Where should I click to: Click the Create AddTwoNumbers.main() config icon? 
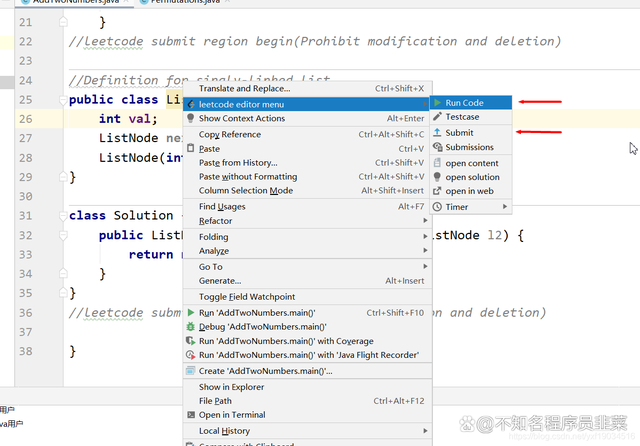(191, 371)
